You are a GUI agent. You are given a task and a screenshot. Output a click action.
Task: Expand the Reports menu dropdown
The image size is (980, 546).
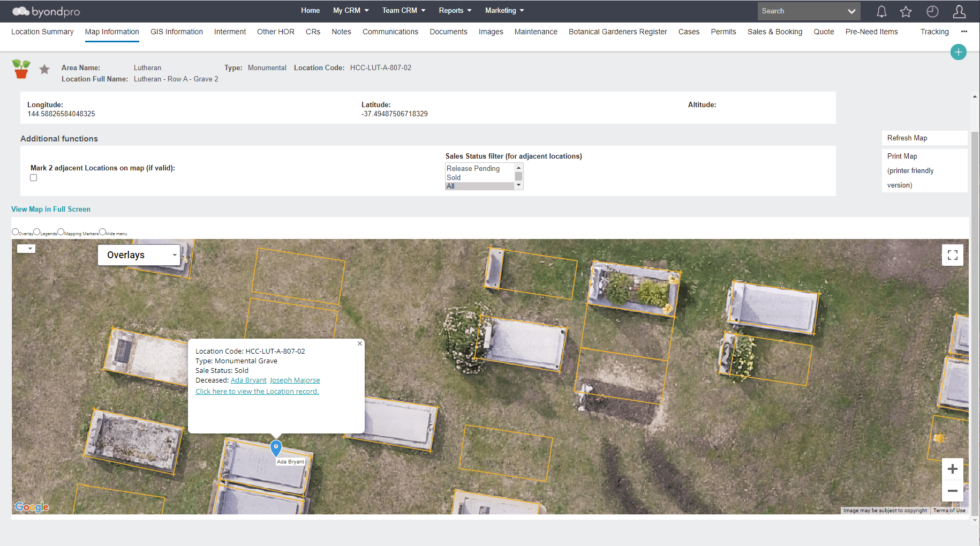pyautogui.click(x=455, y=11)
